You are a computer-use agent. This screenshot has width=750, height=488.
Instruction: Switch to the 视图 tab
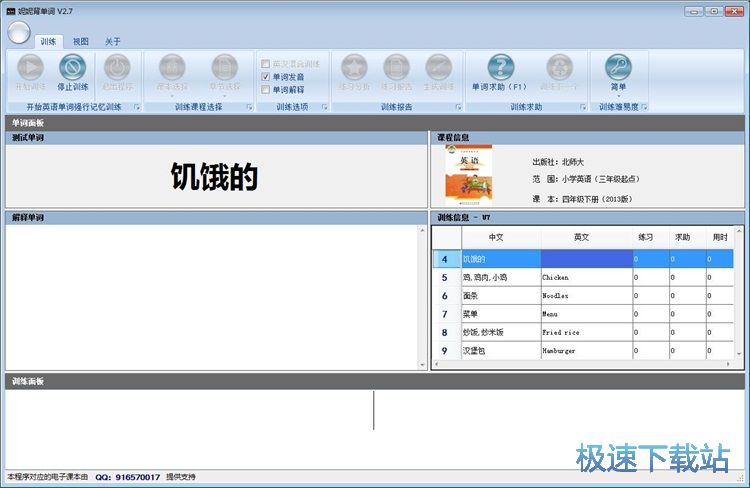81,42
